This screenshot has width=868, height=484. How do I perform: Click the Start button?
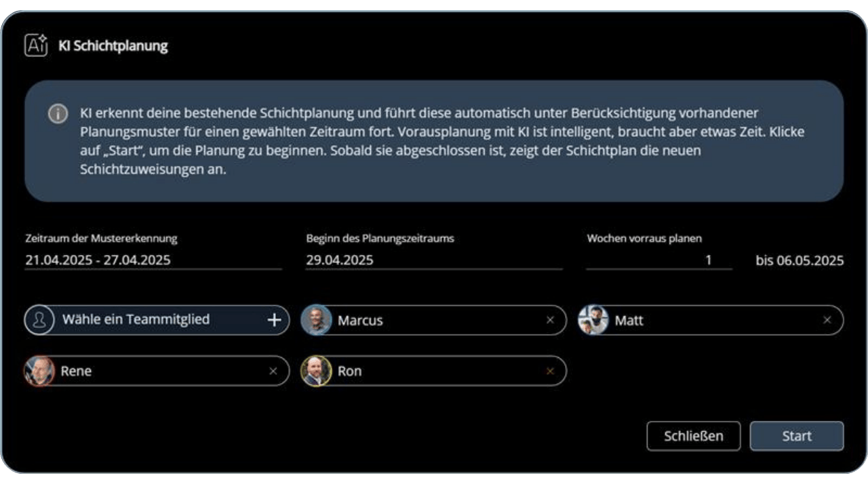(797, 436)
